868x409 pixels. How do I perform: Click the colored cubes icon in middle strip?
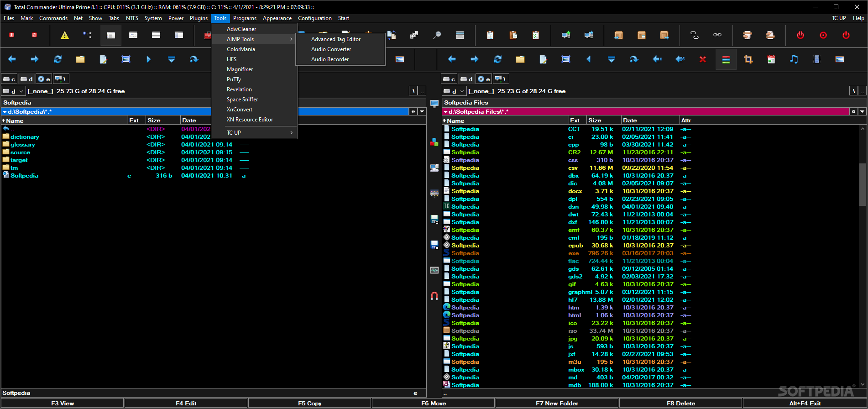click(434, 142)
